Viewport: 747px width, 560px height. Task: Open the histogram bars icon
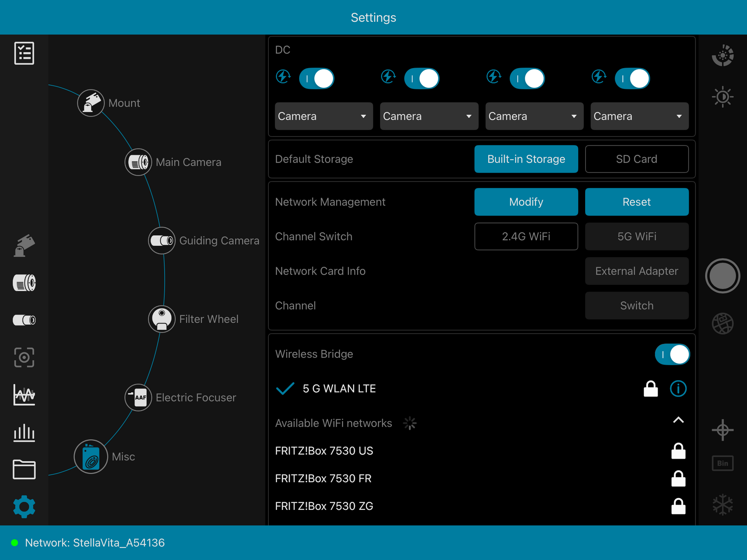pos(24,432)
